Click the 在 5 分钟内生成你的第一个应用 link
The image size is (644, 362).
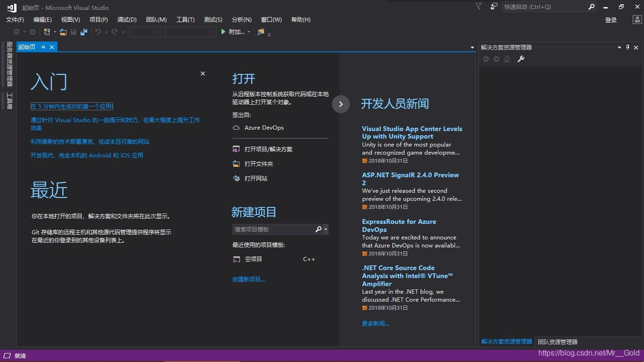click(72, 107)
